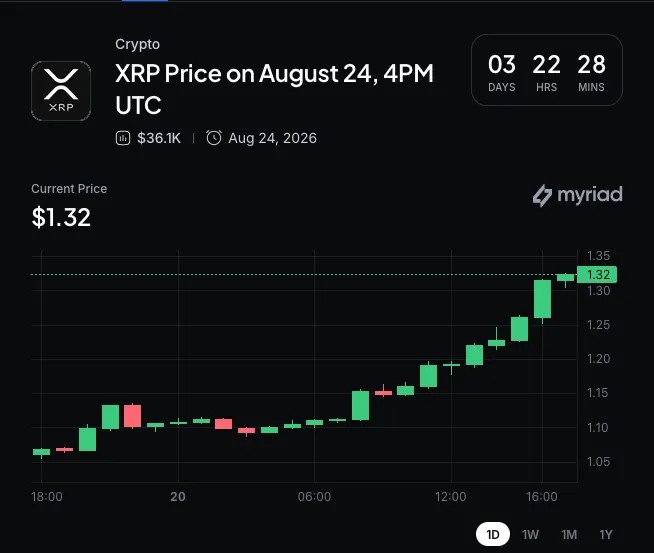Screen dimensions: 654x553
Task: Click the countdown timer box
Action: point(547,70)
